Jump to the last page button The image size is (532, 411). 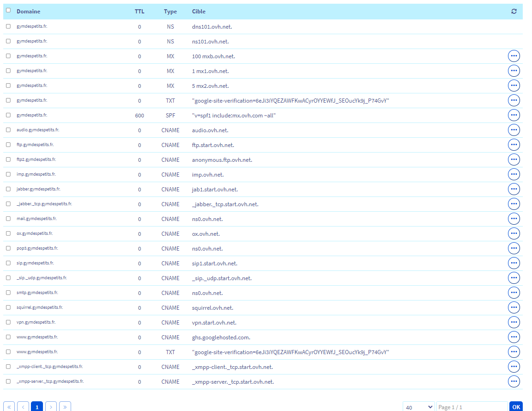[65, 407]
